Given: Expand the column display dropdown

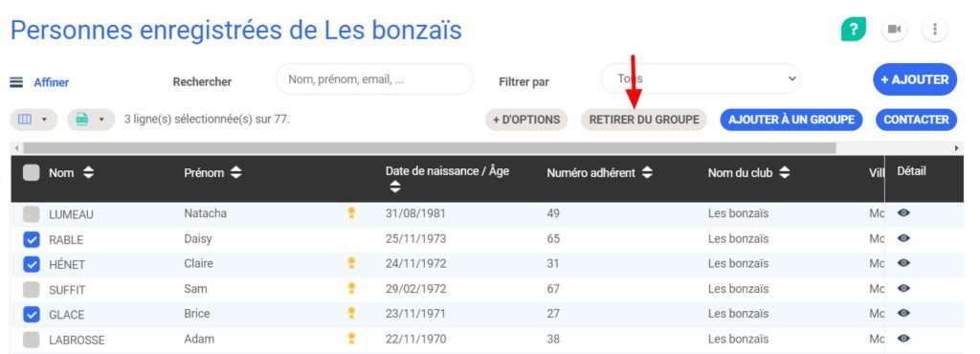Looking at the screenshot, I should click(x=33, y=120).
